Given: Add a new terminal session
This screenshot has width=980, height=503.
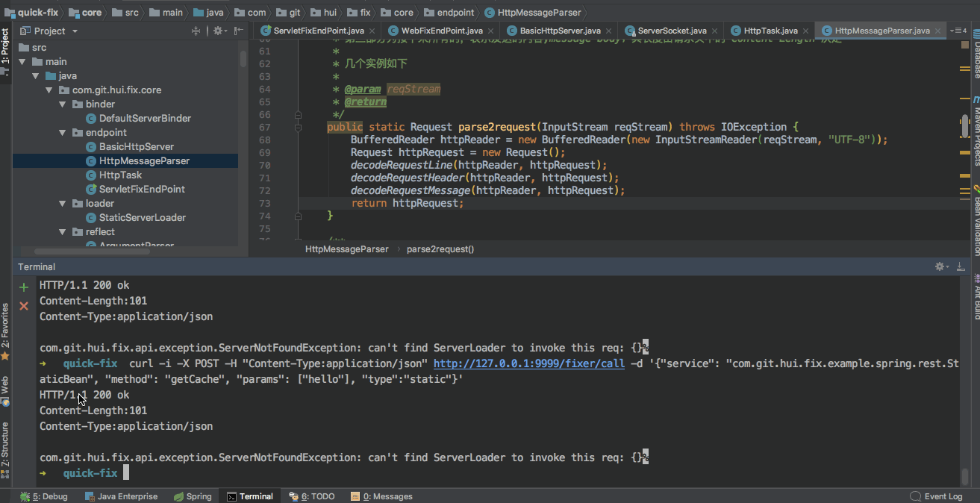Looking at the screenshot, I should pyautogui.click(x=24, y=287).
